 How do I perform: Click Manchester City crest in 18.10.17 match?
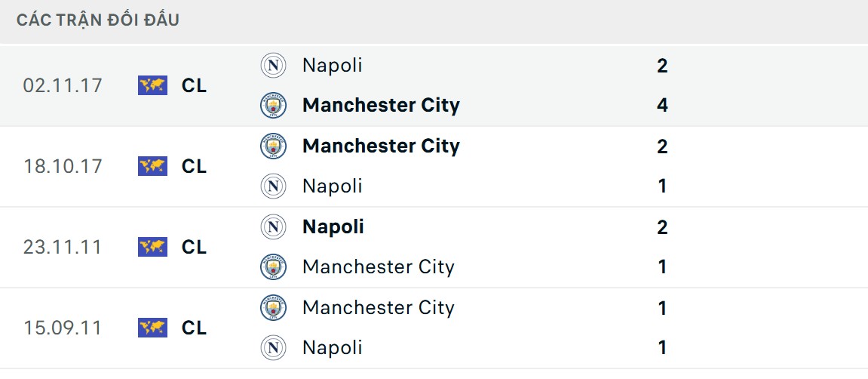pyautogui.click(x=273, y=146)
